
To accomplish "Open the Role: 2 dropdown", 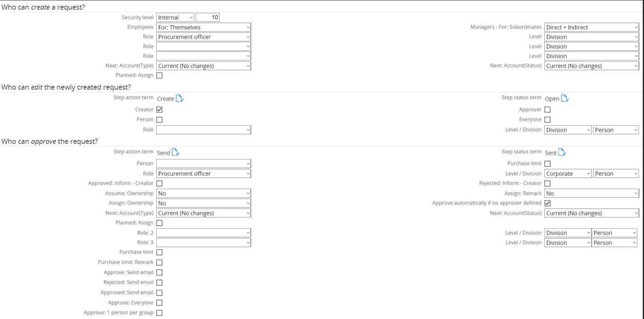I will point(203,233).
